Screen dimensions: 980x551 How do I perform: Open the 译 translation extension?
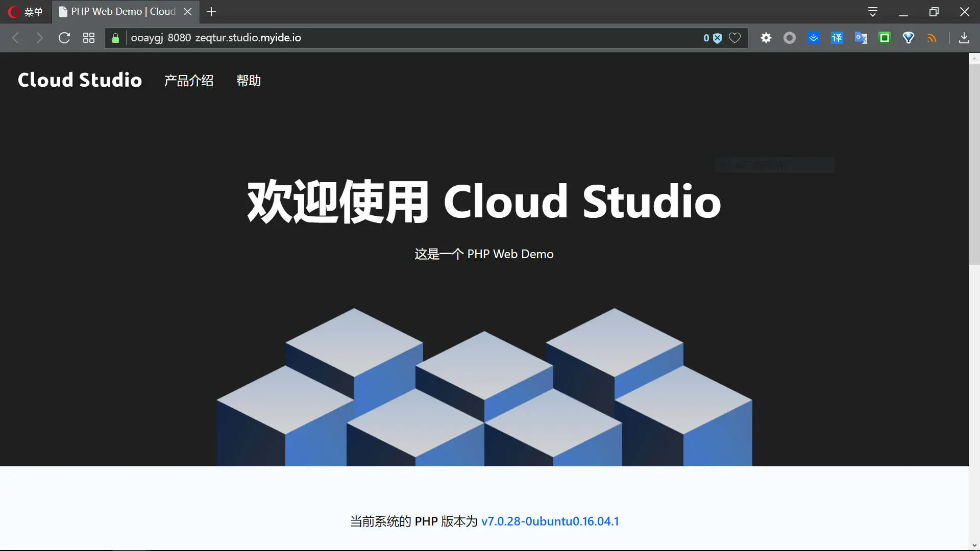pyautogui.click(x=837, y=38)
